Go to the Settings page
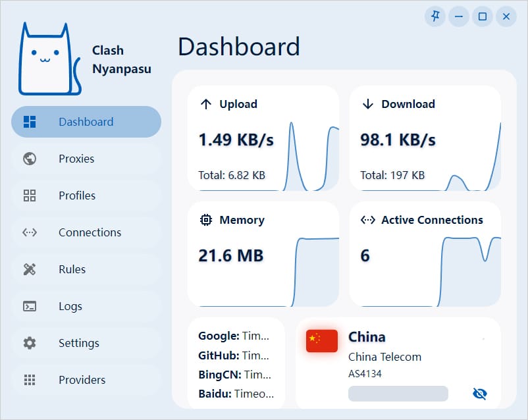The height and width of the screenshot is (420, 528). click(x=79, y=343)
